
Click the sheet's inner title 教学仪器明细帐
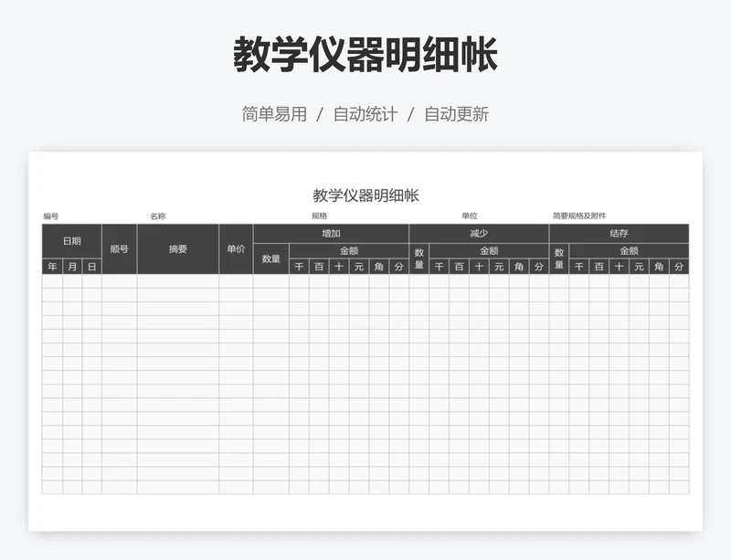(365, 195)
